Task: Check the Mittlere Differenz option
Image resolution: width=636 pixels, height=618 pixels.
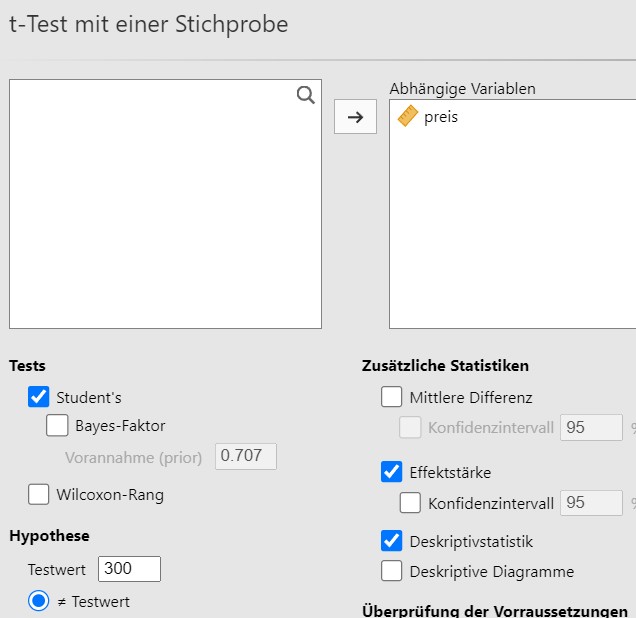Action: (391, 397)
